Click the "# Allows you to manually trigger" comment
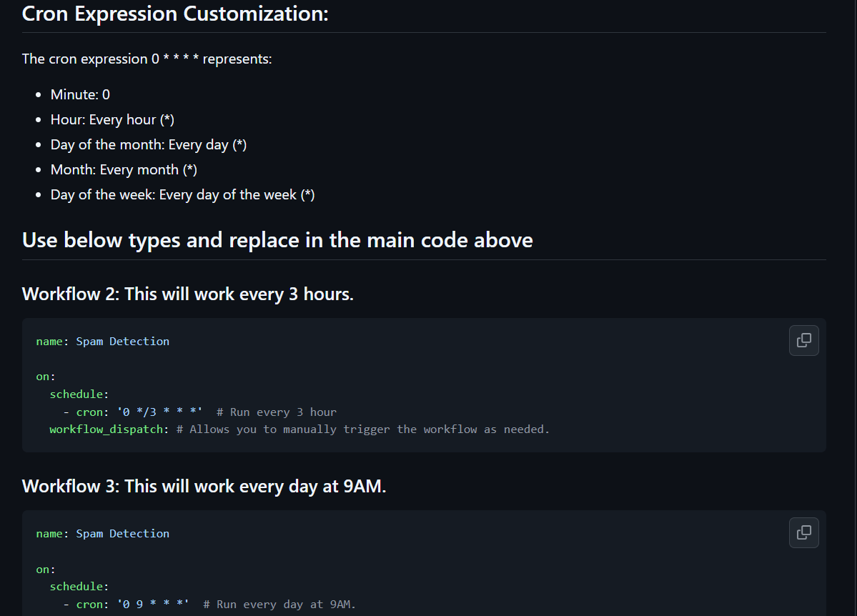The height and width of the screenshot is (616, 857). click(363, 429)
